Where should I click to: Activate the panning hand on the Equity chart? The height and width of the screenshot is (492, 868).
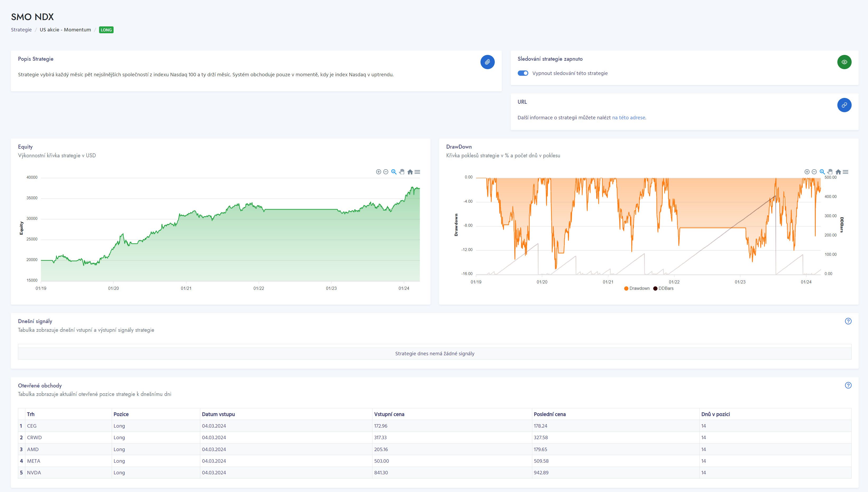[402, 172]
